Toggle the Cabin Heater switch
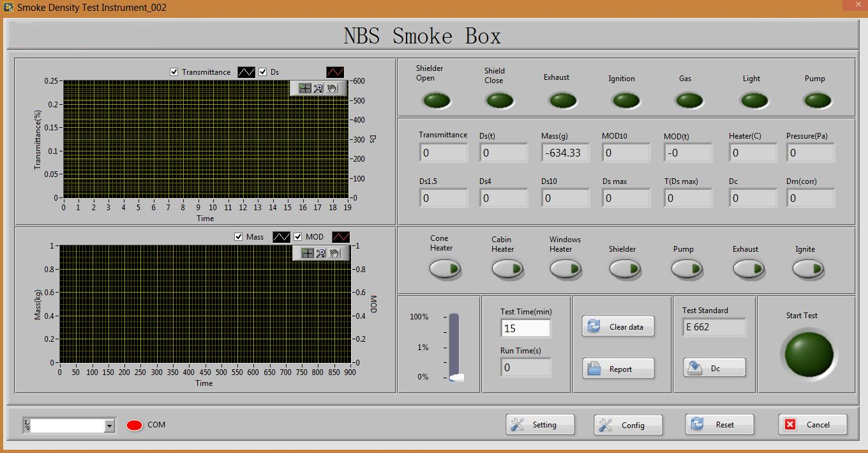The width and height of the screenshot is (868, 453). point(507,270)
